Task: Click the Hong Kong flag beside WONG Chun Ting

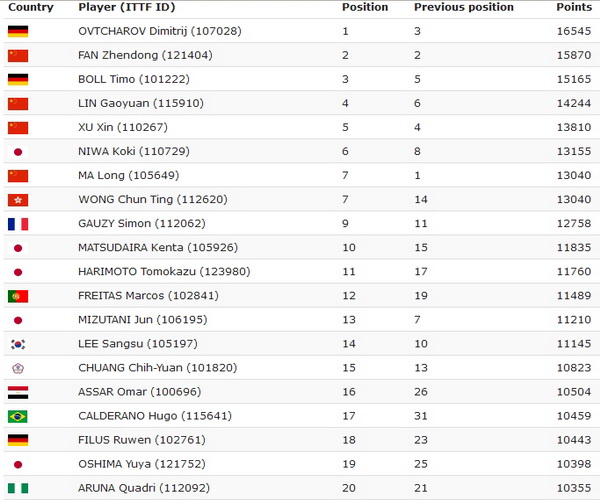Action: coord(18,200)
